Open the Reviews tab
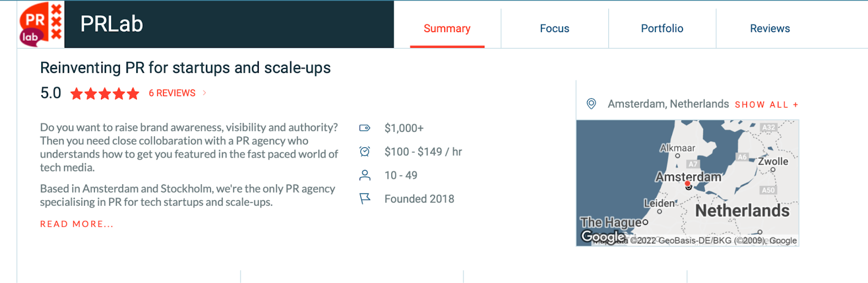This screenshot has width=868, height=283. point(770,28)
